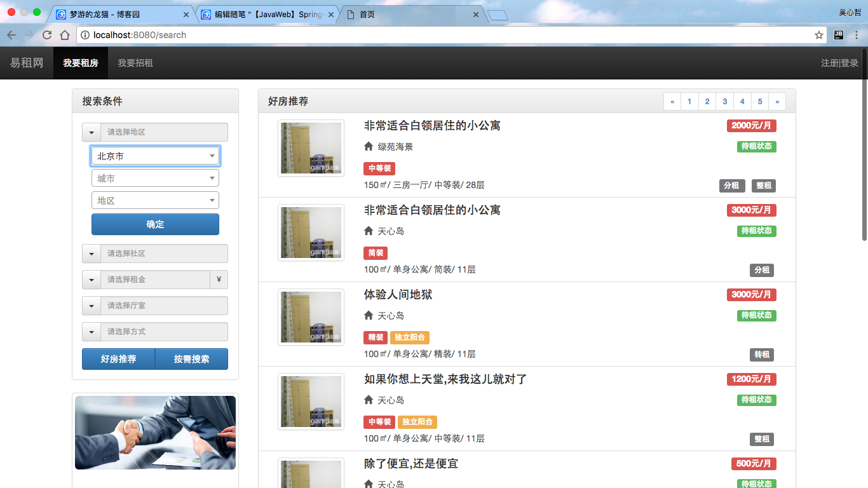Click the 简装 tag
Image resolution: width=868 pixels, height=488 pixels.
click(x=376, y=253)
